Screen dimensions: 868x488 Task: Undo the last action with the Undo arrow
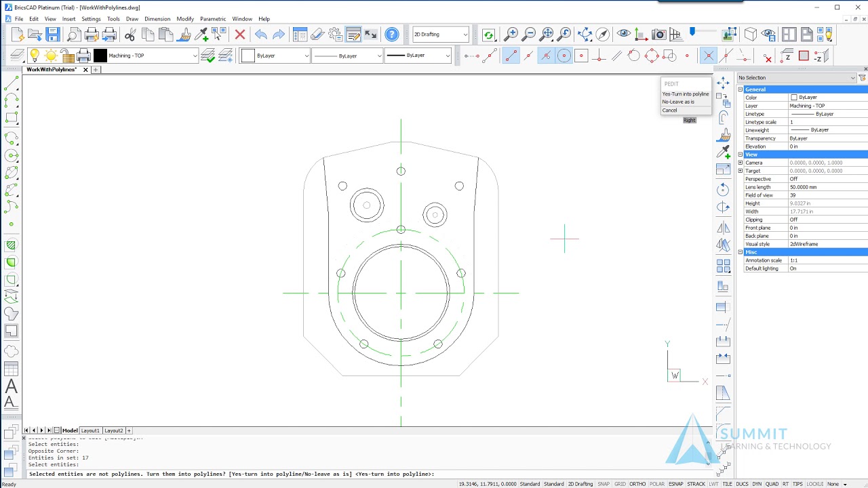point(261,35)
